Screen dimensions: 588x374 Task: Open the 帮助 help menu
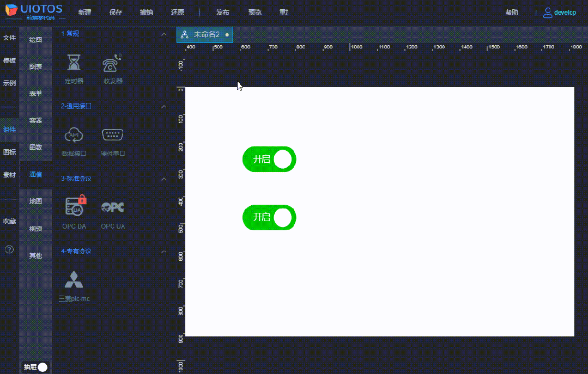point(512,13)
